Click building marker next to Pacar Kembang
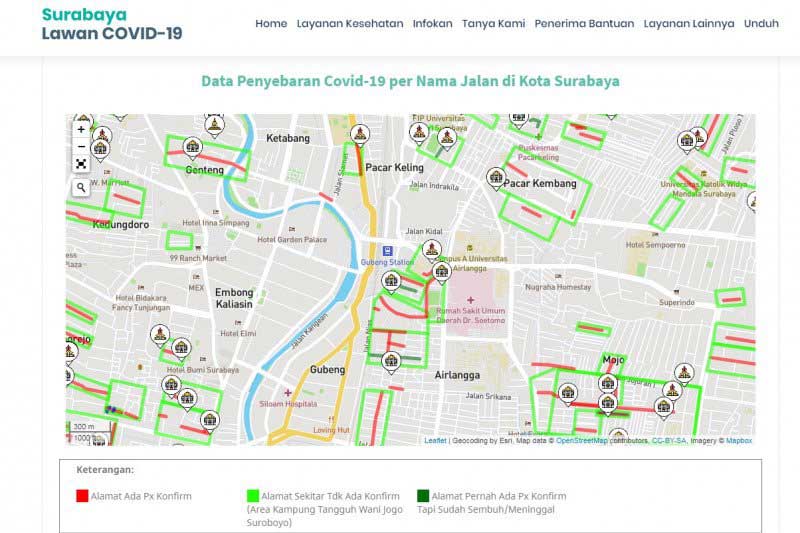800x533 pixels. (x=496, y=177)
